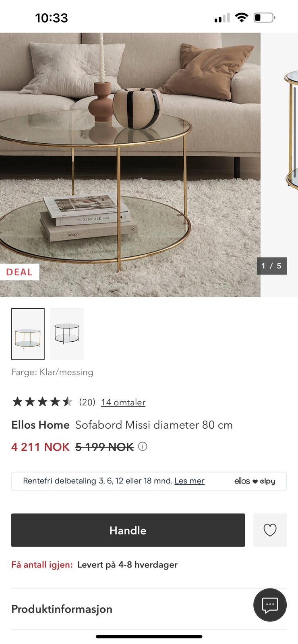Tap the heart wishlist icon
This screenshot has width=298, height=644.
click(x=270, y=530)
